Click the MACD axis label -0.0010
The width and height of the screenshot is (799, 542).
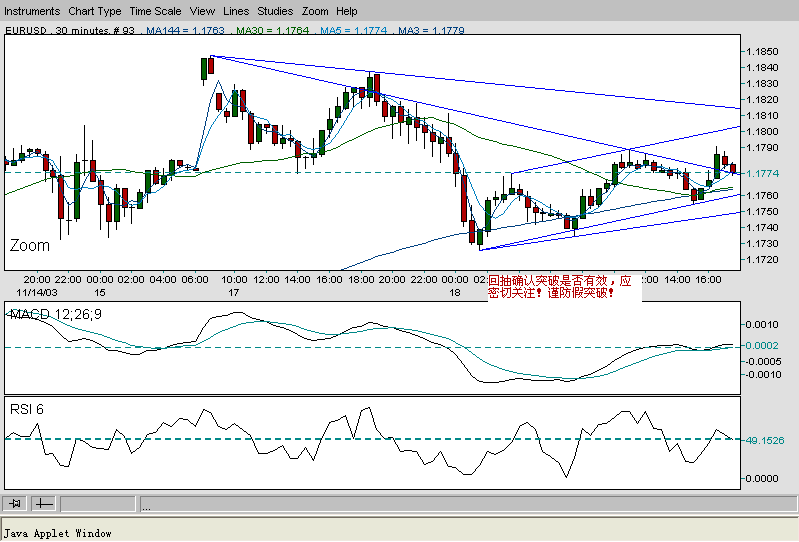(762, 375)
